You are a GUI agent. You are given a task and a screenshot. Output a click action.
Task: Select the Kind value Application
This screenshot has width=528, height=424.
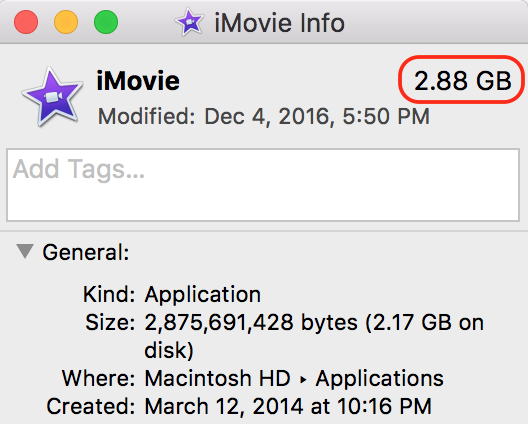(x=203, y=295)
